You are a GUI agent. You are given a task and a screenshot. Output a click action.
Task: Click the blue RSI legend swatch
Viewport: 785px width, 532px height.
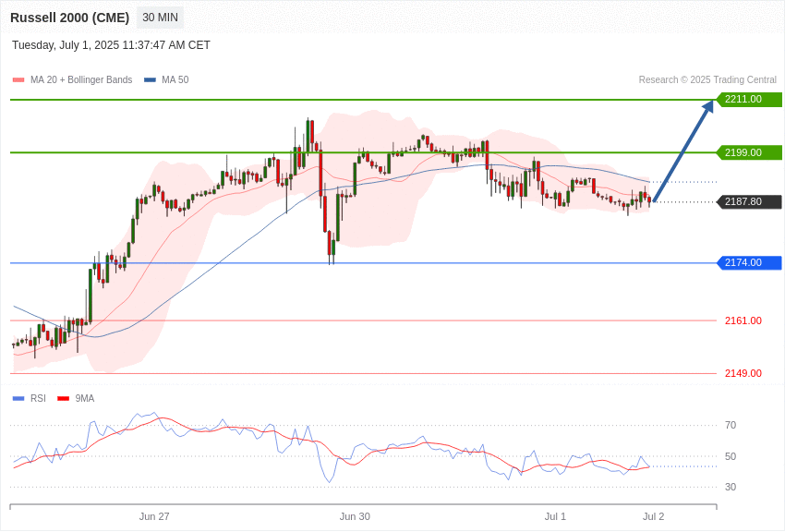pyautogui.click(x=18, y=398)
